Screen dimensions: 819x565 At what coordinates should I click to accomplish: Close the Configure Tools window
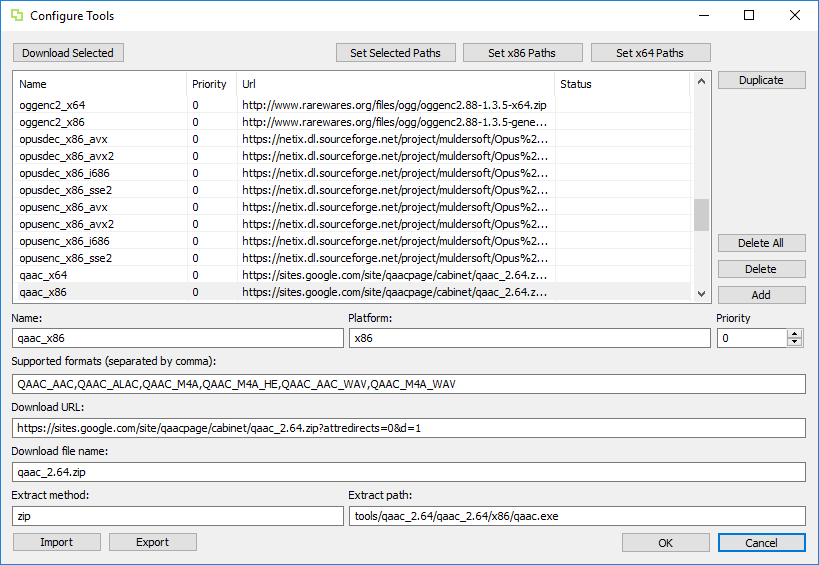[x=794, y=15]
